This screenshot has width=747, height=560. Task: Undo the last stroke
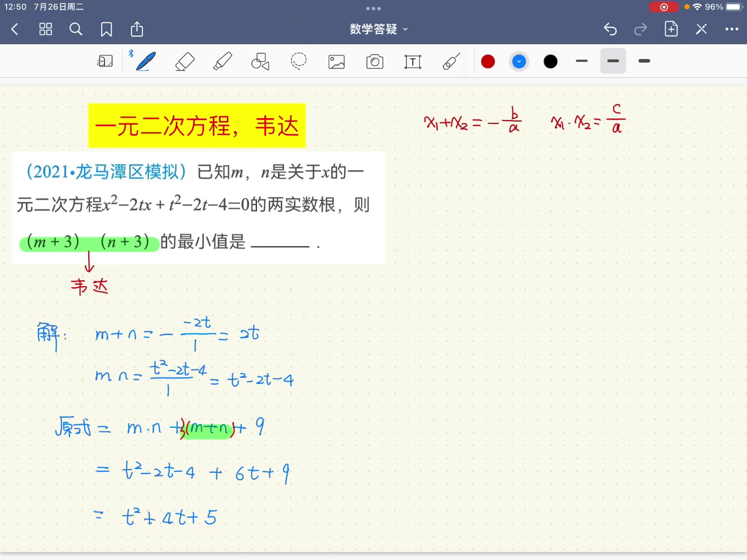tap(610, 29)
